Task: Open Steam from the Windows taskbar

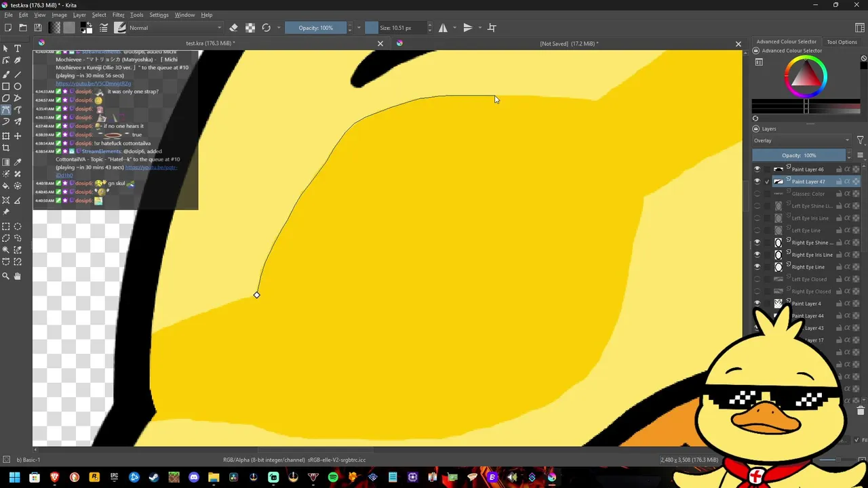Action: 154,477
